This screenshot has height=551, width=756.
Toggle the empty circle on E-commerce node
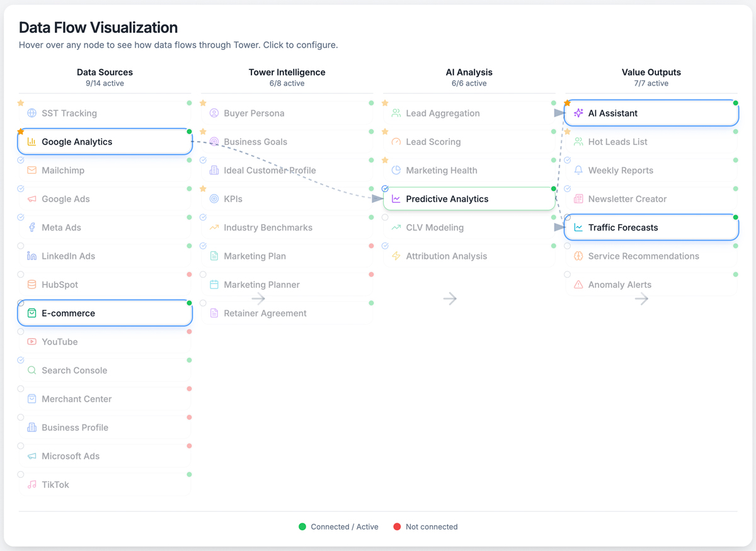tap(21, 304)
